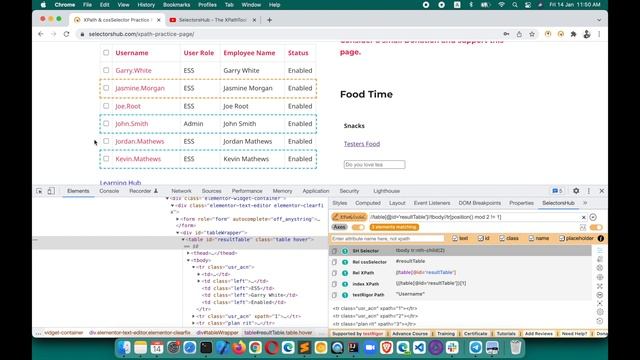
Task: Click the XPath/cssSel orange button
Action: (x=349, y=217)
